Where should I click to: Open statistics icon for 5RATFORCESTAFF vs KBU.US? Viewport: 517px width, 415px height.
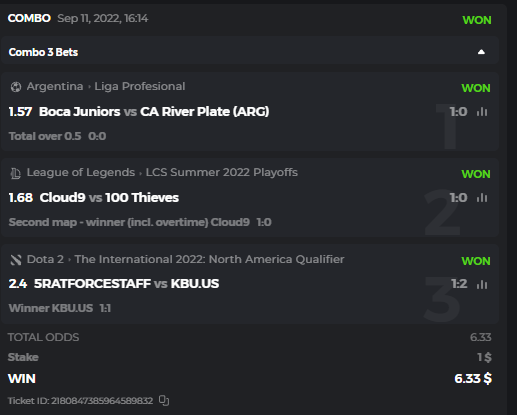point(482,284)
